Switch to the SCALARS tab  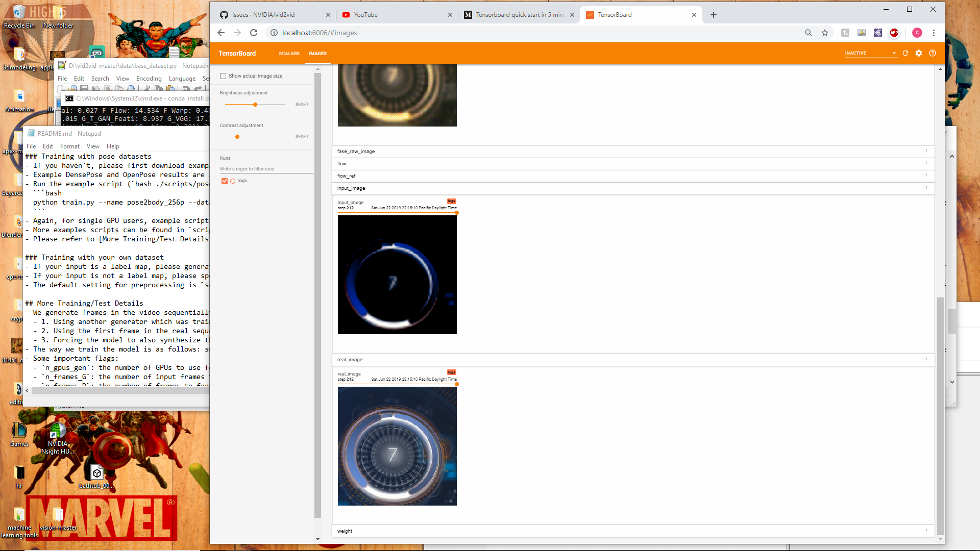[x=289, y=53]
